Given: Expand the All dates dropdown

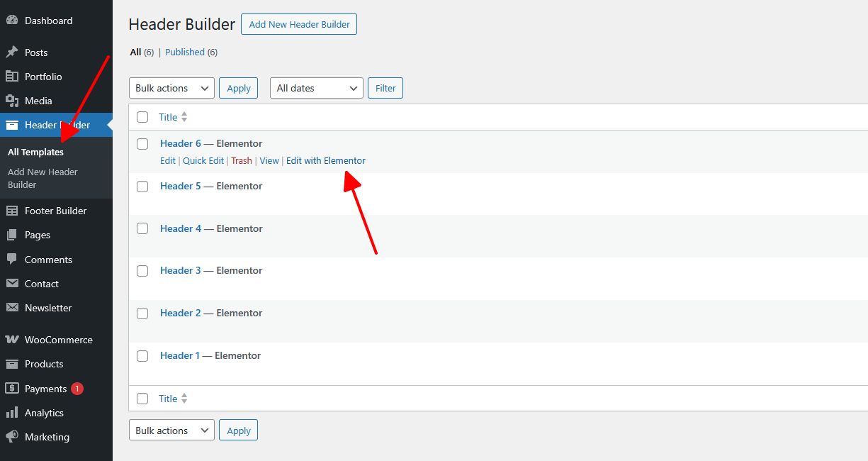Looking at the screenshot, I should click(317, 88).
